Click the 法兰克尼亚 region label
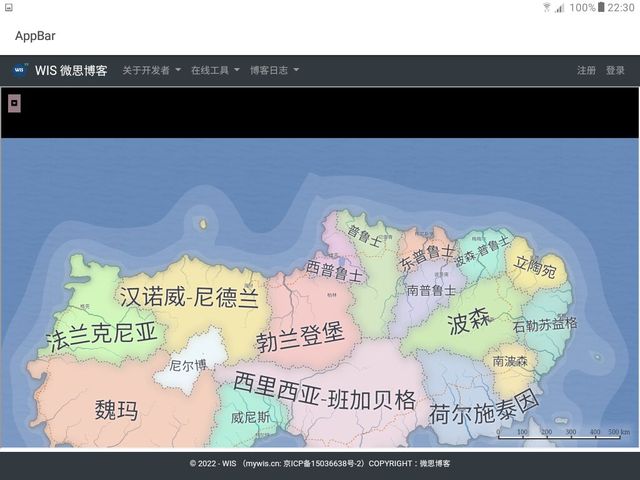The height and width of the screenshot is (480, 640). pos(101,336)
